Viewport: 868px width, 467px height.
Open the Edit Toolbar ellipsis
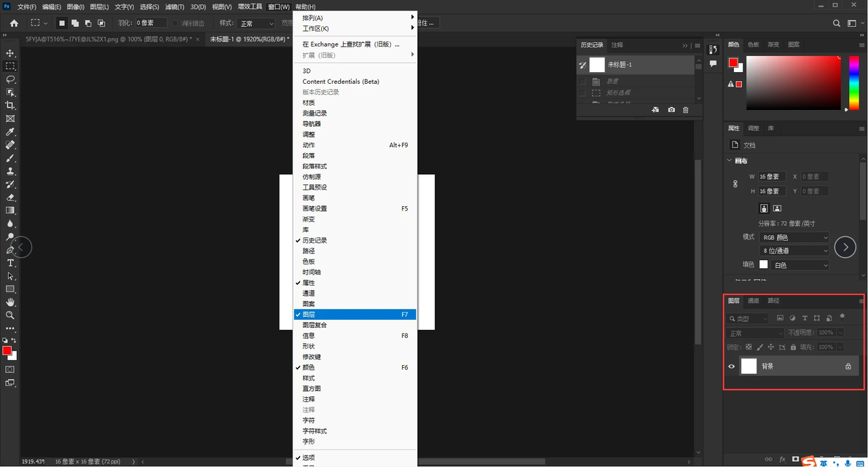(10, 328)
